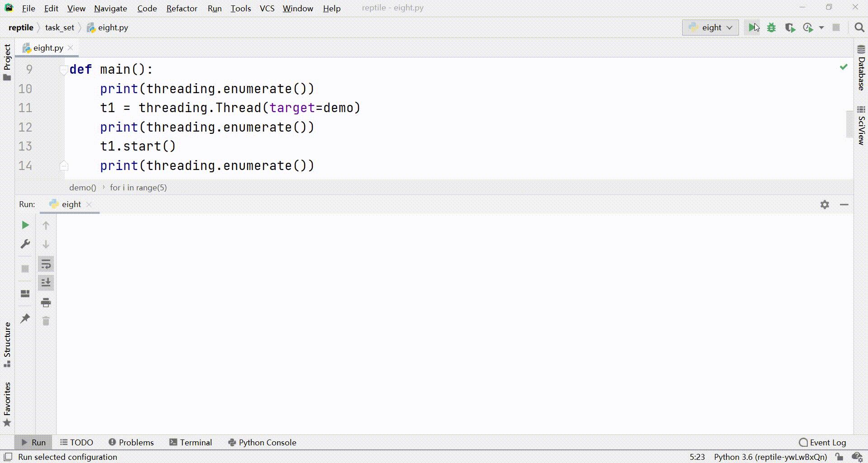
Task: Open the Edit menu
Action: point(51,8)
